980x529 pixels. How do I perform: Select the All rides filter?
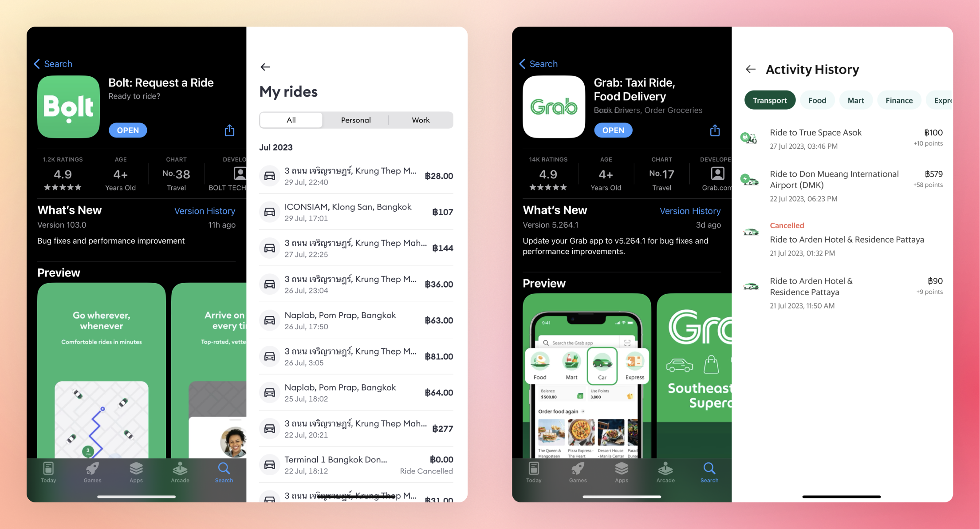click(291, 120)
